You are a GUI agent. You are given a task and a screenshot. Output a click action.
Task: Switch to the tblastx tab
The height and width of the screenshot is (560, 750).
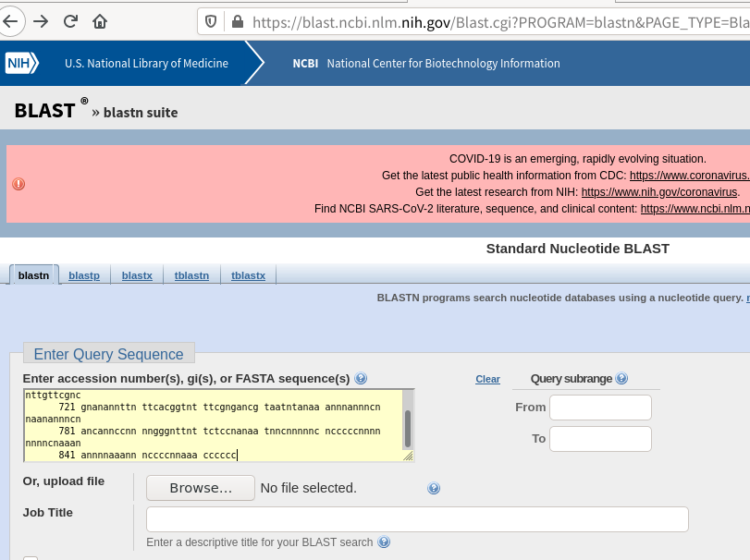click(x=248, y=275)
